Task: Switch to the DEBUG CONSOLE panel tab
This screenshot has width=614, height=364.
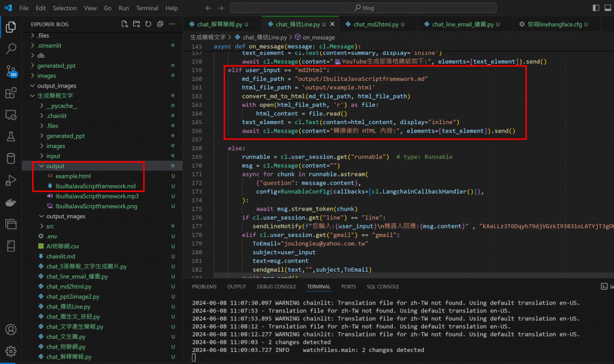Action: point(276,287)
